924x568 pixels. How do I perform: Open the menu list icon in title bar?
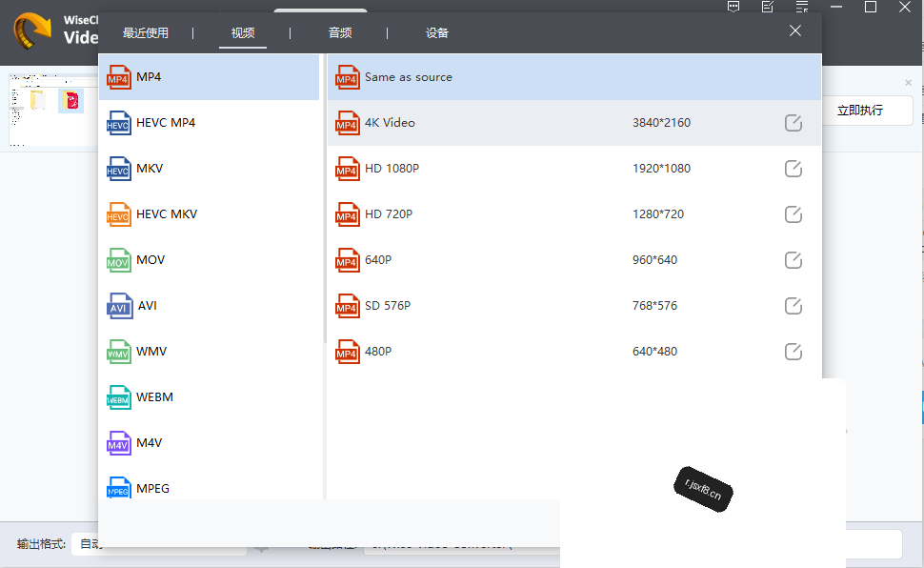802,7
